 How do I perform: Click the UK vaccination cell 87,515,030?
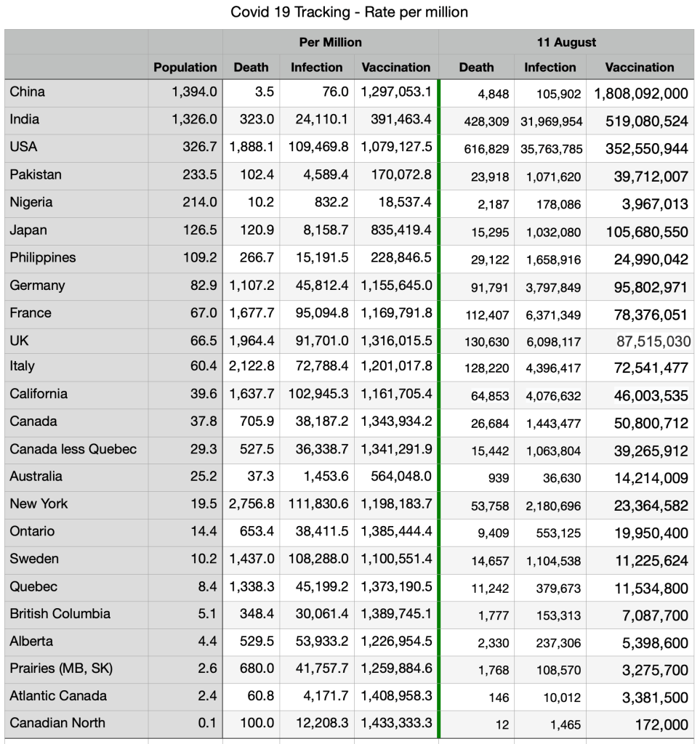651,341
